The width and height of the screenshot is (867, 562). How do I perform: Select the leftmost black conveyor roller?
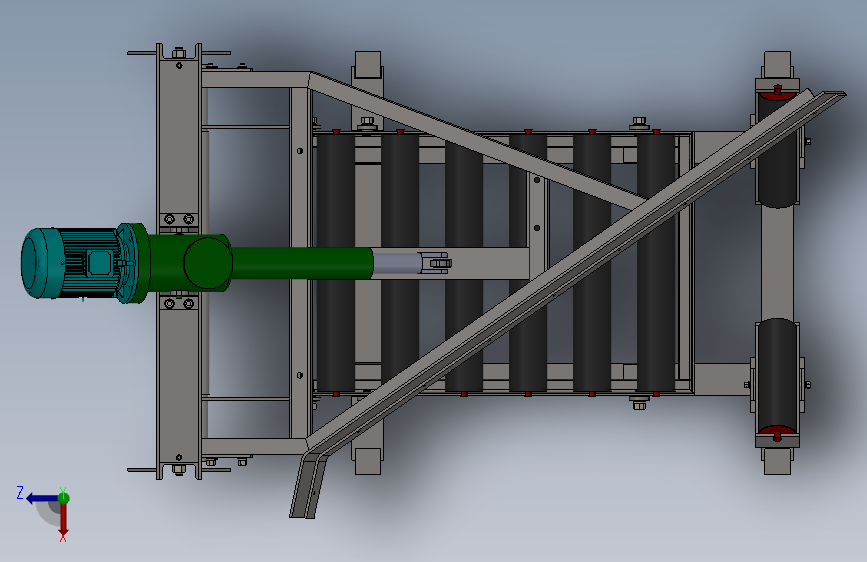point(336,263)
